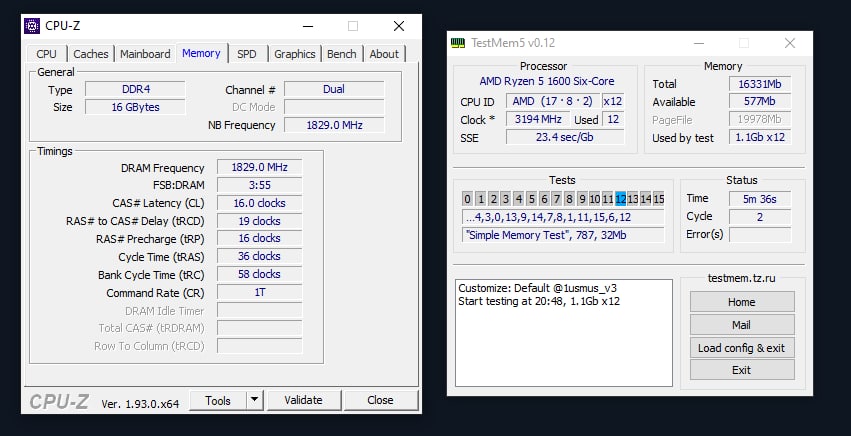Click the tRAS 36 clocks value
This screenshot has width=851, height=436.
pyautogui.click(x=259, y=256)
